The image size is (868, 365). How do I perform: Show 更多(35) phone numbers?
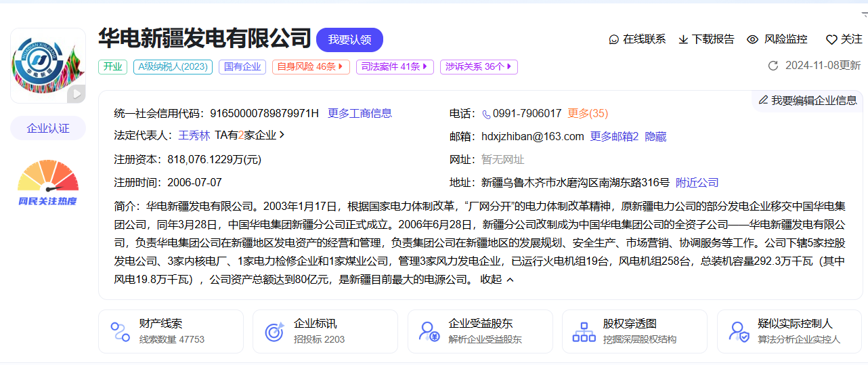click(588, 113)
